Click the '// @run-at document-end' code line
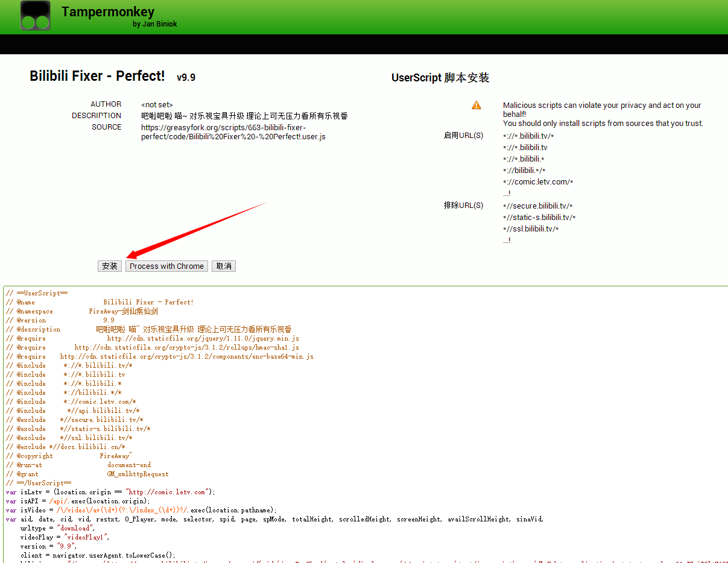The height and width of the screenshot is (563, 728). 78,465
